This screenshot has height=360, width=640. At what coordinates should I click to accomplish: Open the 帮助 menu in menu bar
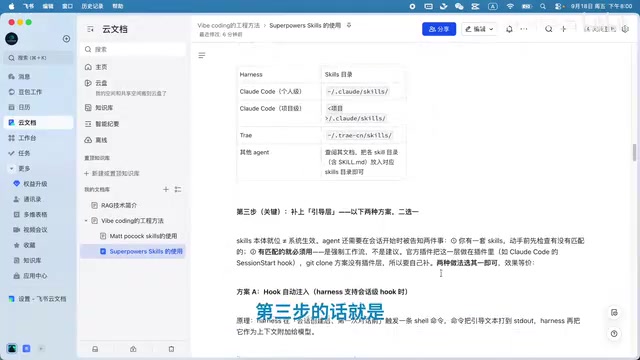point(118,6)
